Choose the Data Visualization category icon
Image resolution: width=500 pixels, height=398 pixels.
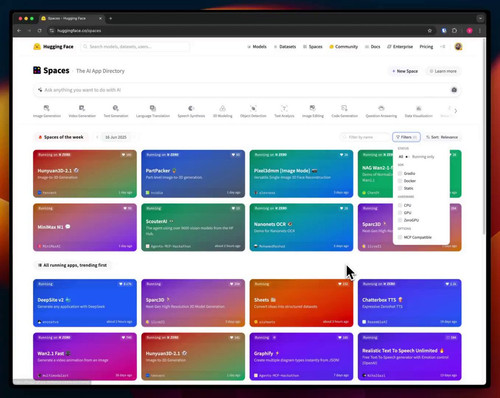click(419, 108)
